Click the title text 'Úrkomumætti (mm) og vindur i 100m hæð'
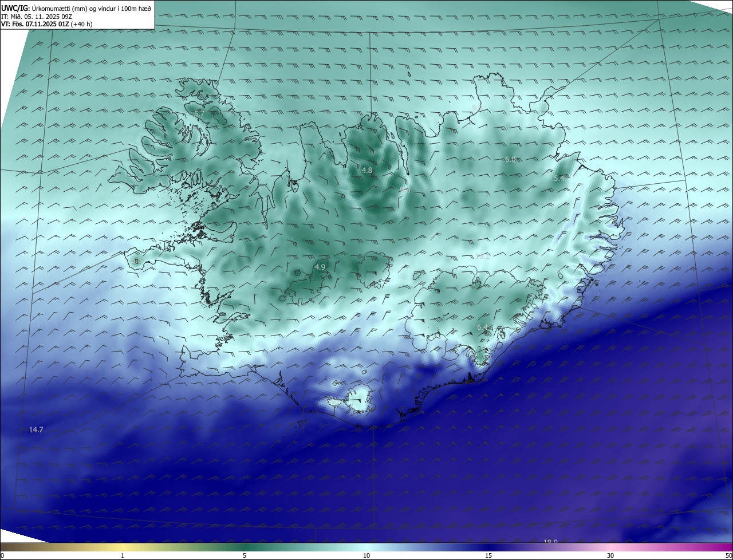Screen dimensions: 733x560 point(91,9)
